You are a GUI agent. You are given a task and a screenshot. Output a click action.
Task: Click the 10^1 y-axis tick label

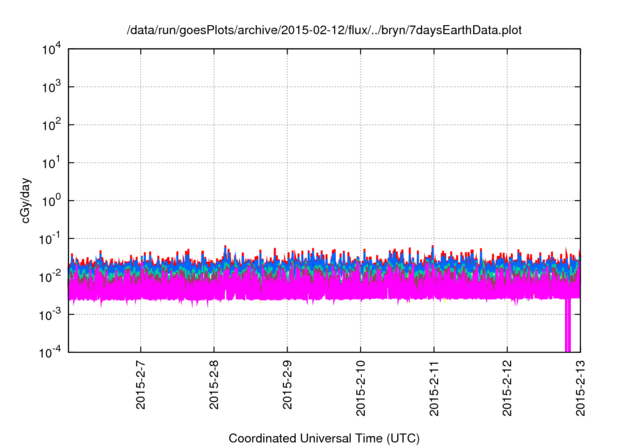[x=51, y=163]
